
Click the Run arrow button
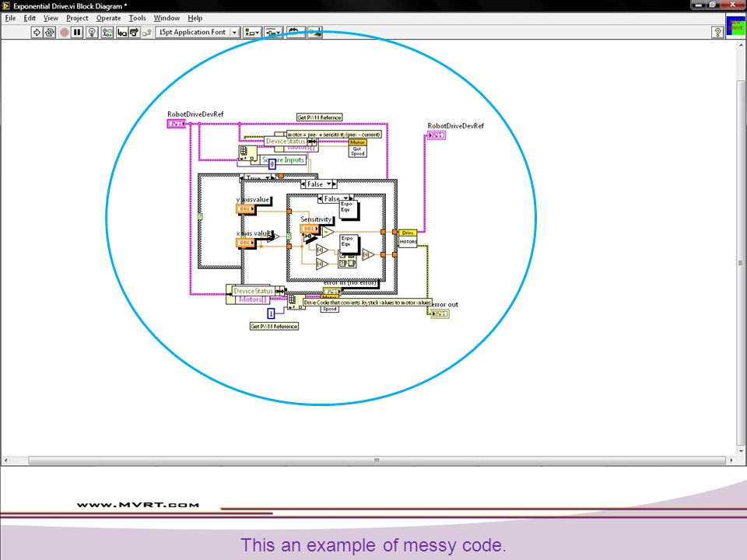[37, 33]
